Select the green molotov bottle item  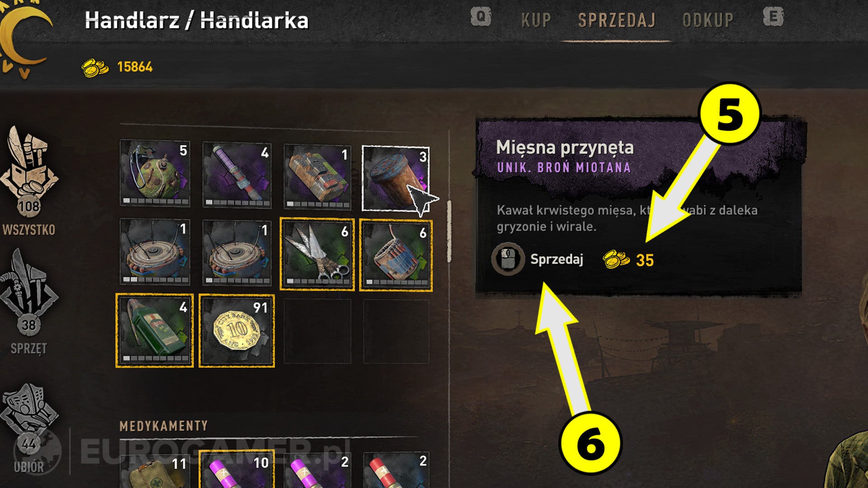coord(155,330)
